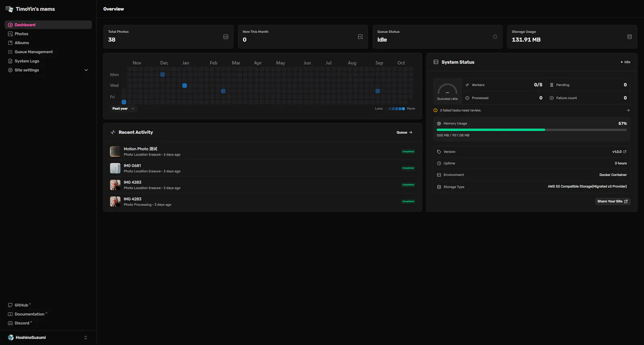Viewport: 644px width, 345px height.
Task: Click the failed tasks warning icon
Action: (436, 110)
